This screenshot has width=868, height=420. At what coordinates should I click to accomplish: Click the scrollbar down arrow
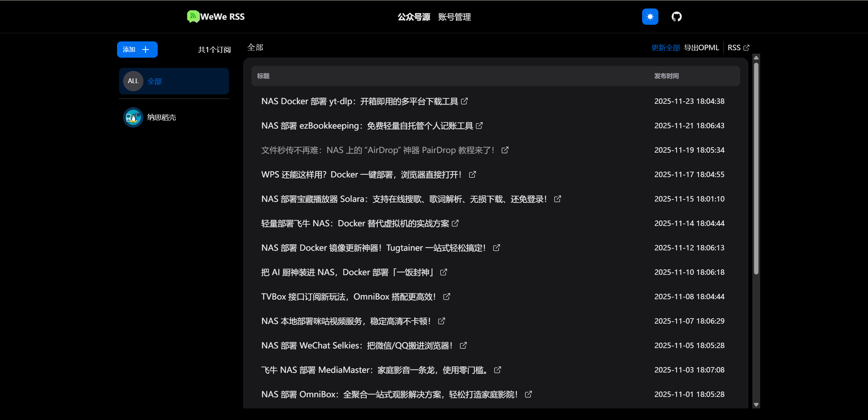[756, 404]
